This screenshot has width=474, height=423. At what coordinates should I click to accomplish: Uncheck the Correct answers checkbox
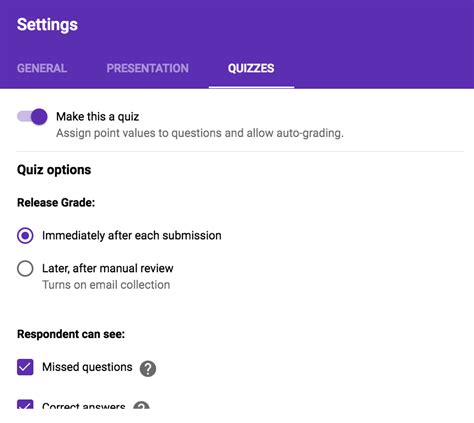(25, 405)
